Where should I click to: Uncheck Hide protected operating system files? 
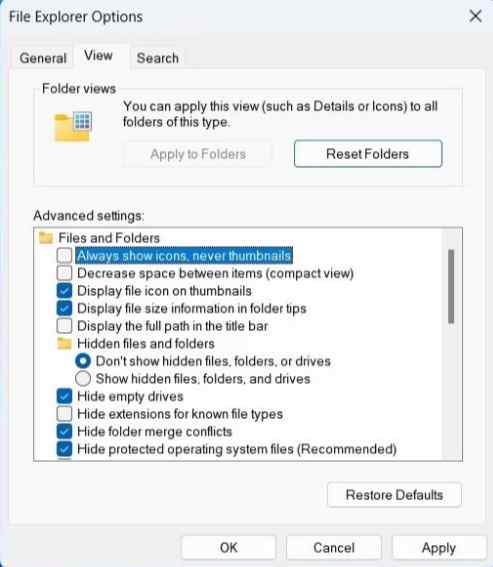coord(64,449)
